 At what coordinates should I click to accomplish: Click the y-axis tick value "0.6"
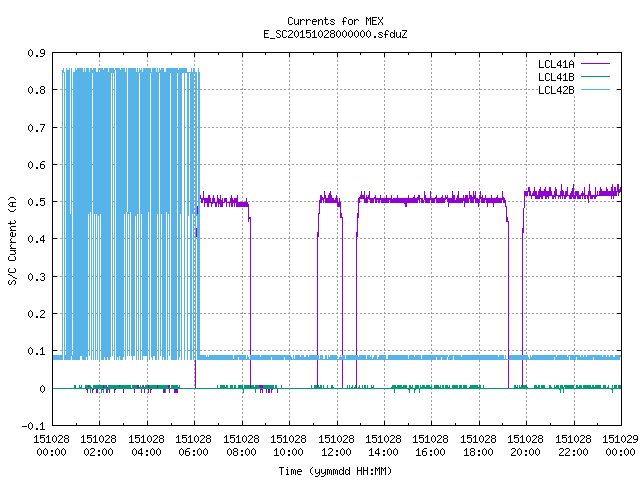36,165
